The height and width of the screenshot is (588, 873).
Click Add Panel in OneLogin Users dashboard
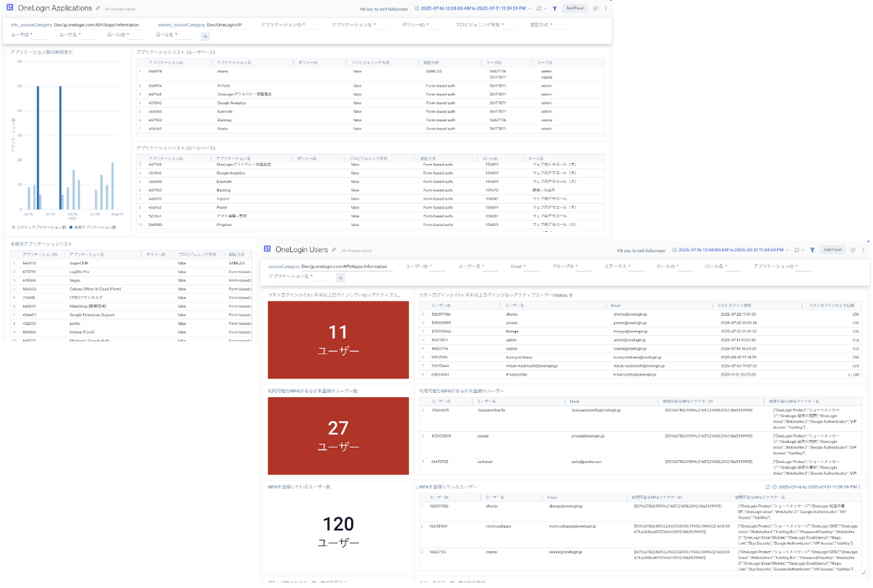(833, 250)
